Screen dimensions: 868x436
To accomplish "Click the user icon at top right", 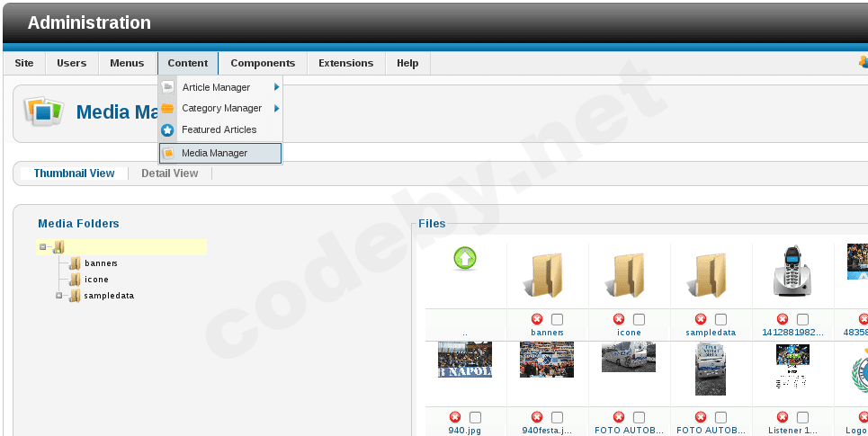I will 863,62.
